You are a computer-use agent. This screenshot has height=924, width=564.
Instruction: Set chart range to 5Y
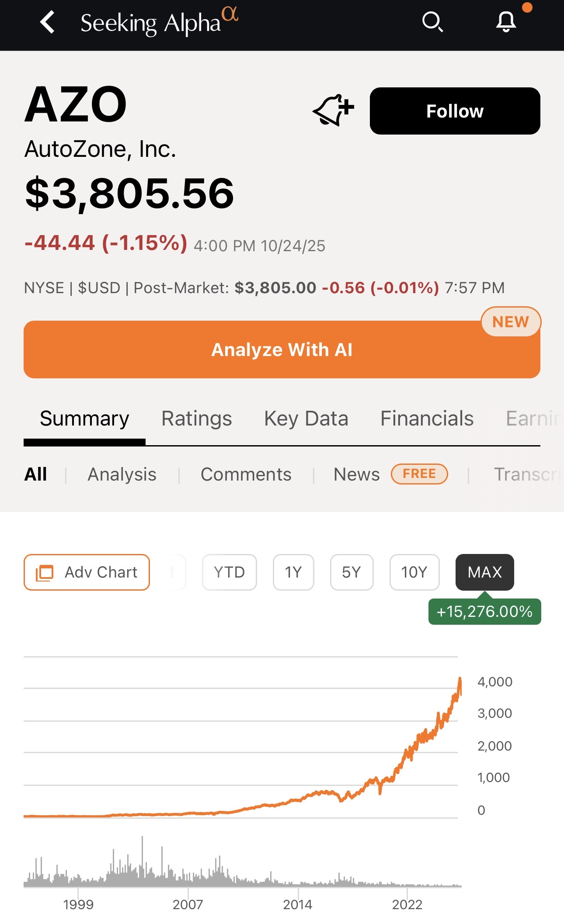pyautogui.click(x=352, y=572)
